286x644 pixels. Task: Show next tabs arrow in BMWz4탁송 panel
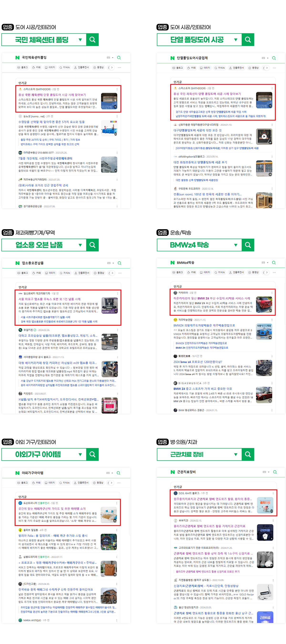[267, 272]
